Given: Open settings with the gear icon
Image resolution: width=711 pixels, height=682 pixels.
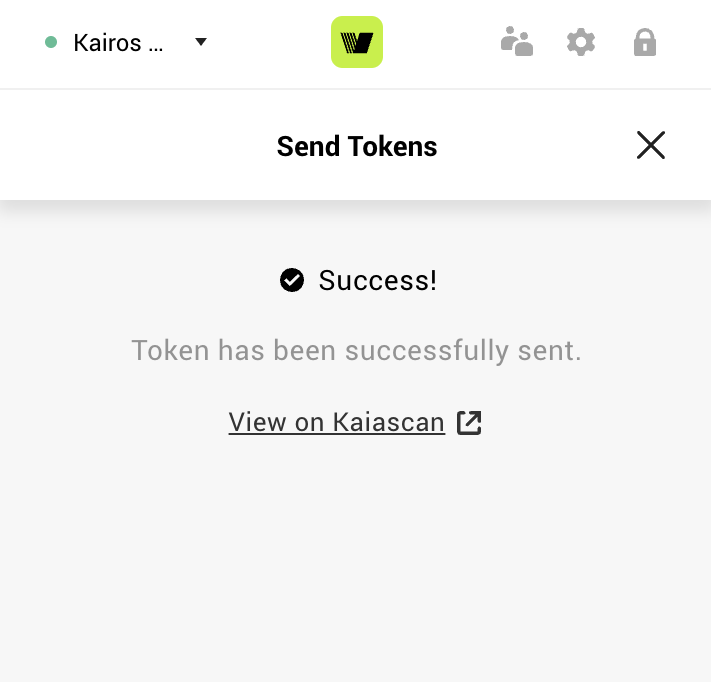Looking at the screenshot, I should tap(581, 42).
